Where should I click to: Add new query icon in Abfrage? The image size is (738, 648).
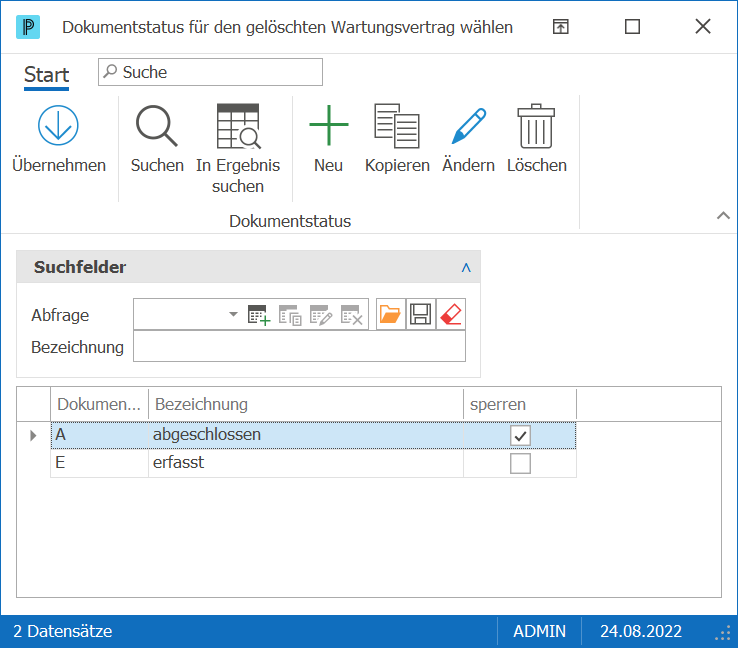click(x=259, y=315)
